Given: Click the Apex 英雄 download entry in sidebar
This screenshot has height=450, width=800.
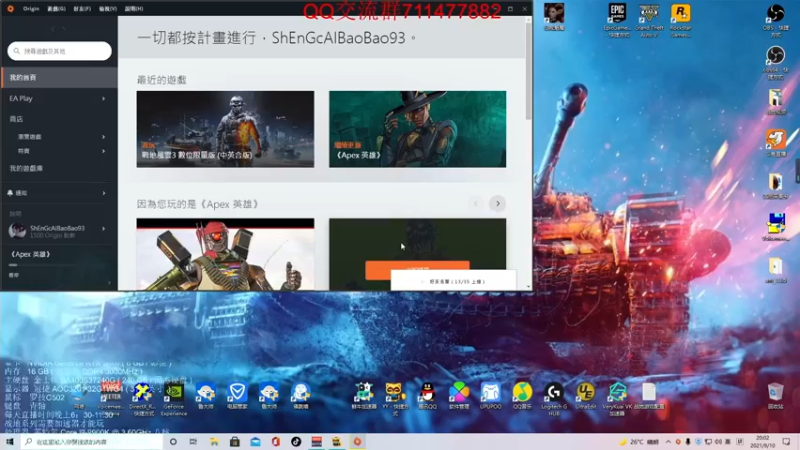Looking at the screenshot, I should tap(31, 254).
